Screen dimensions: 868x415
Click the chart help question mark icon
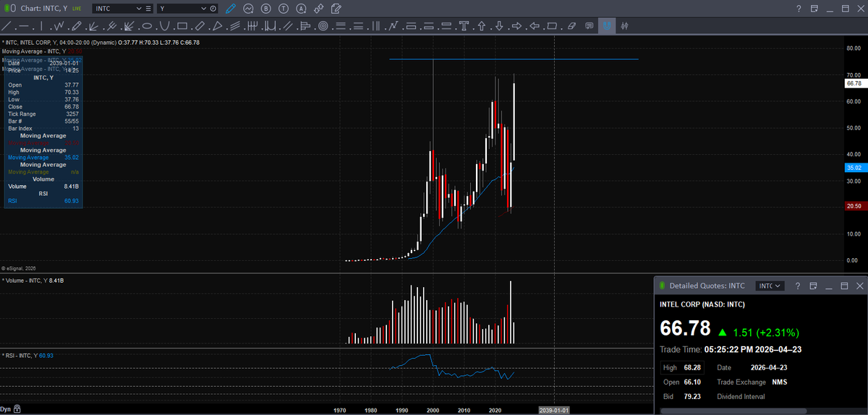point(799,9)
